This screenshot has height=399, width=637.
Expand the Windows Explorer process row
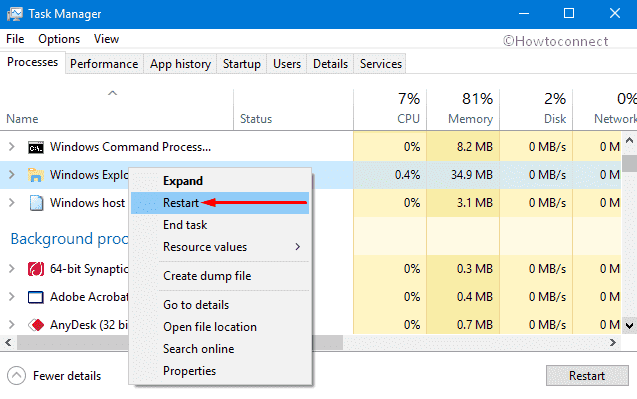[12, 175]
